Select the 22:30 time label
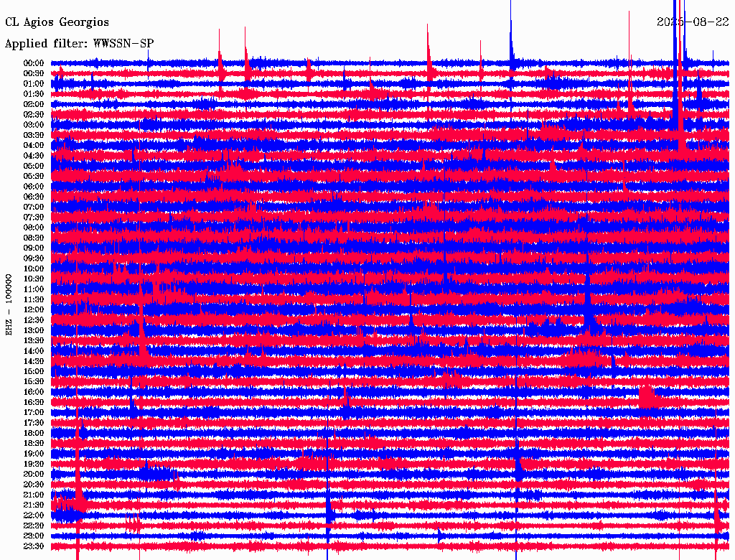The width and height of the screenshot is (735, 560). tap(34, 526)
